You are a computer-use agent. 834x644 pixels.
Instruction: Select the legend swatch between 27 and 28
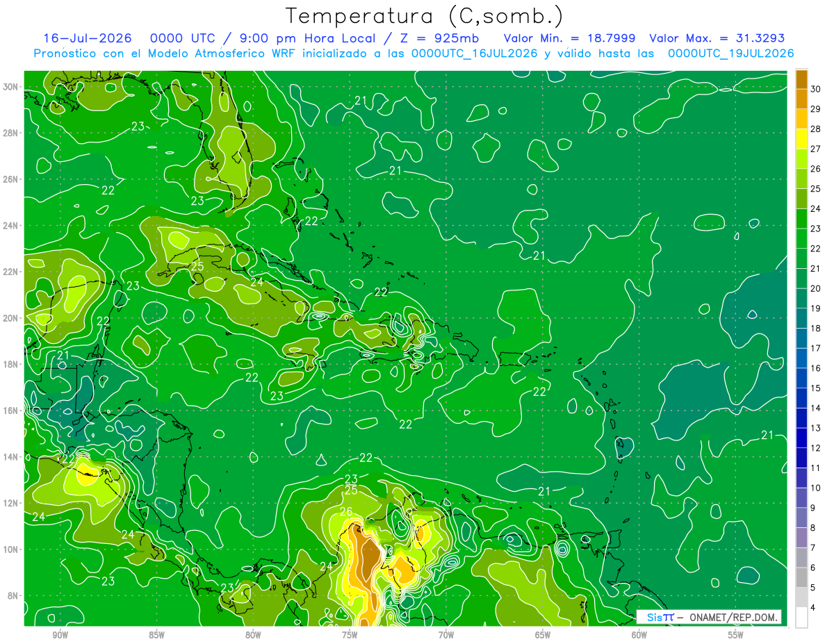tap(801, 138)
